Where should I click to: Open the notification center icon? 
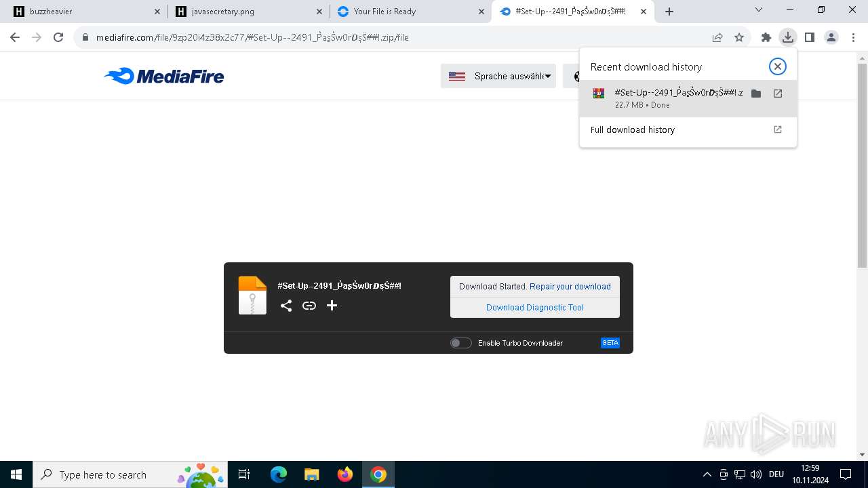[846, 474]
